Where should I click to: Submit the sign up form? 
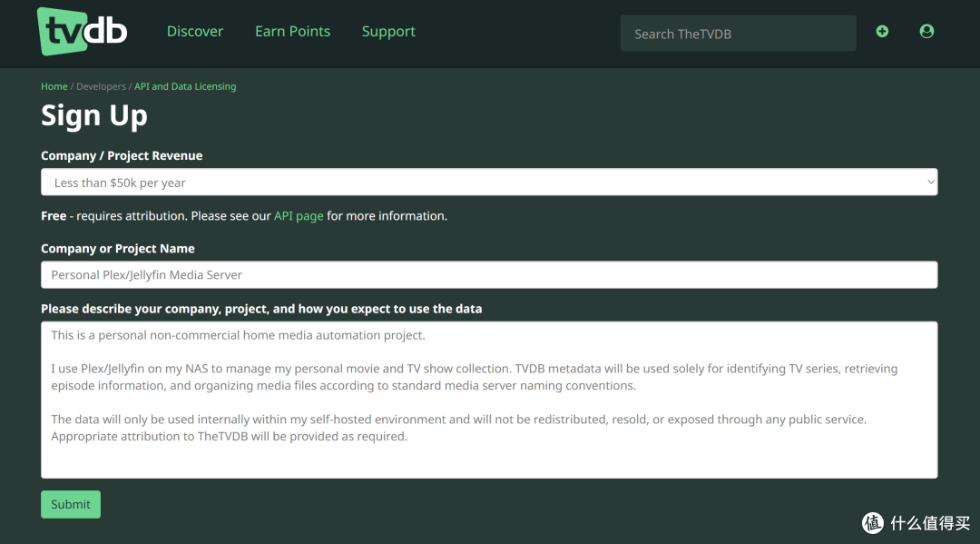tap(71, 504)
